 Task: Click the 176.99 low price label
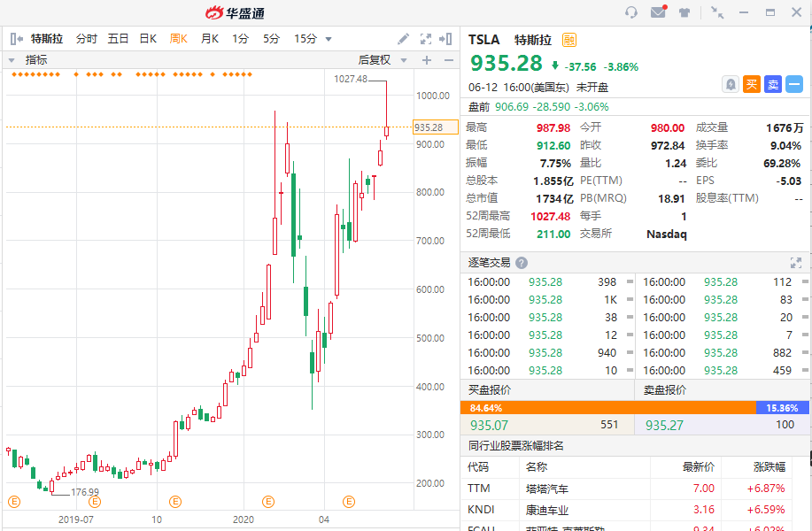tap(85, 492)
